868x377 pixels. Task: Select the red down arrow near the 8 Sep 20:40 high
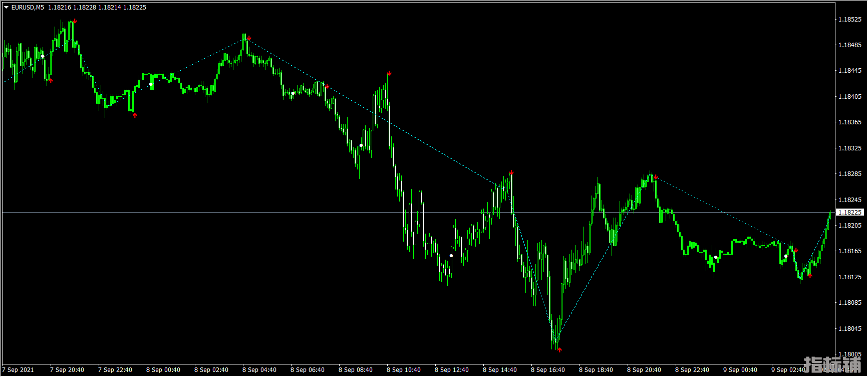pos(656,177)
